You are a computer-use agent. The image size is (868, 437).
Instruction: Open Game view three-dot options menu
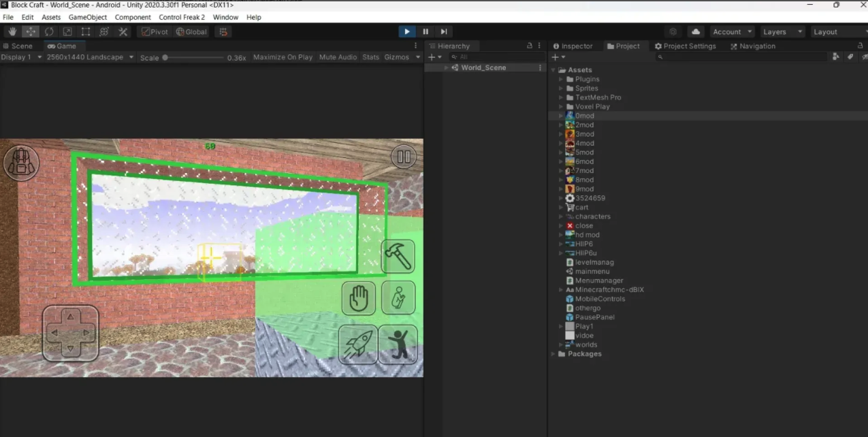click(x=416, y=46)
